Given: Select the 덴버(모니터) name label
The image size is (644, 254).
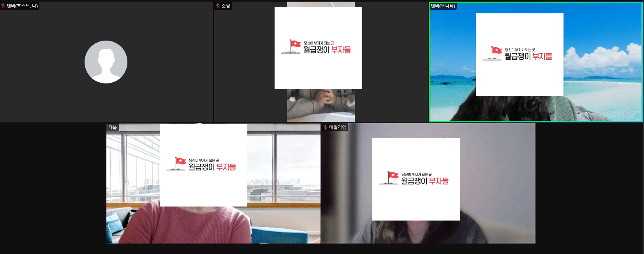Looking at the screenshot, I should 443,6.
